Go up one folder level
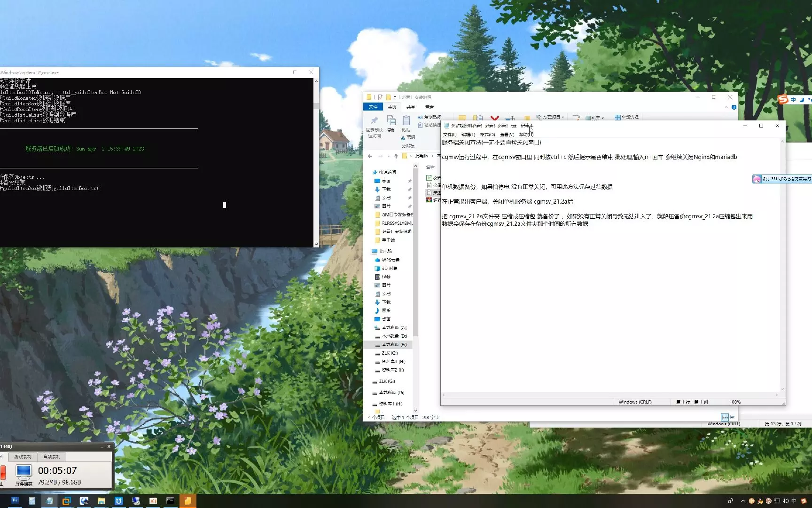Screen dimensions: 812x508 396,156
